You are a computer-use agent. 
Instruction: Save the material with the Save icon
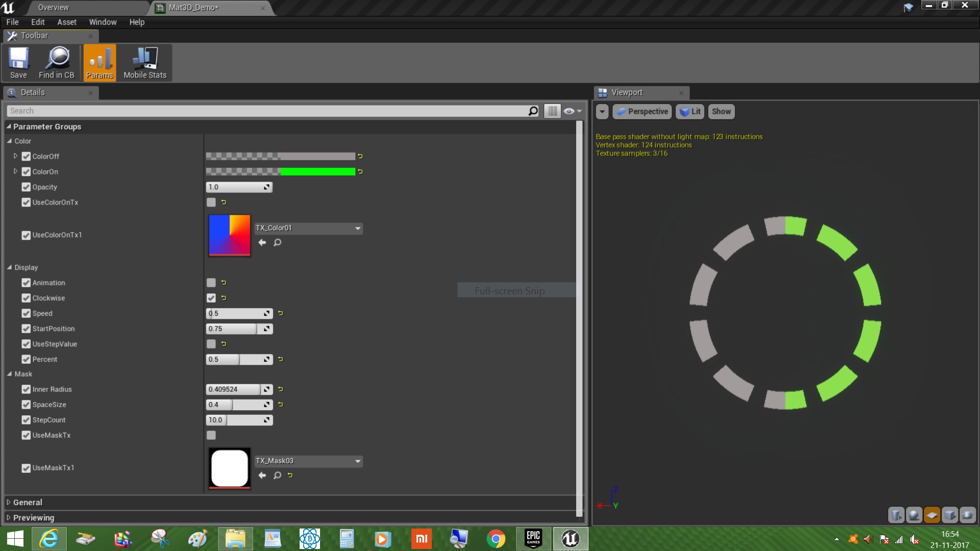point(18,63)
